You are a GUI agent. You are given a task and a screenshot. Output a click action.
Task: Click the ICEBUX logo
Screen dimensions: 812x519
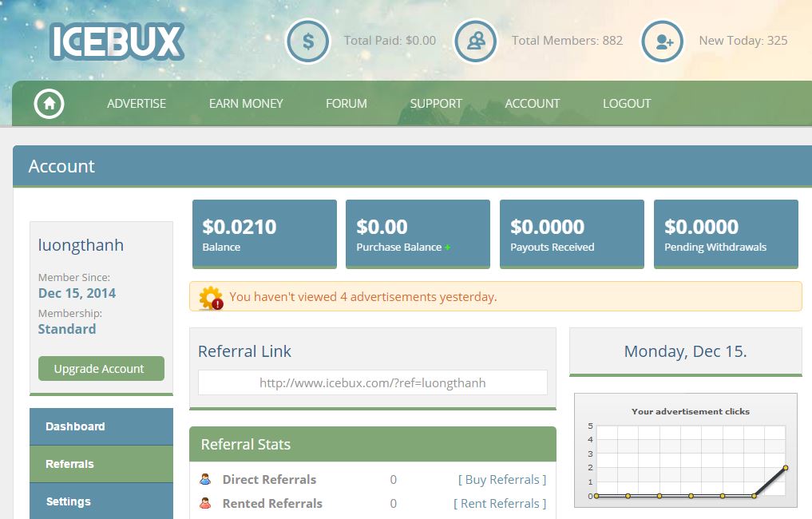click(x=117, y=42)
